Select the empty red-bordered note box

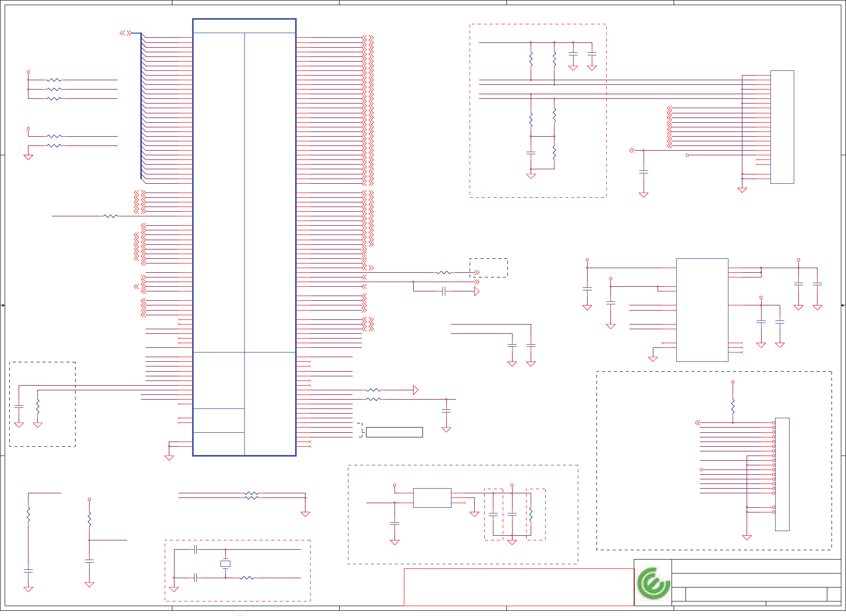point(519,587)
